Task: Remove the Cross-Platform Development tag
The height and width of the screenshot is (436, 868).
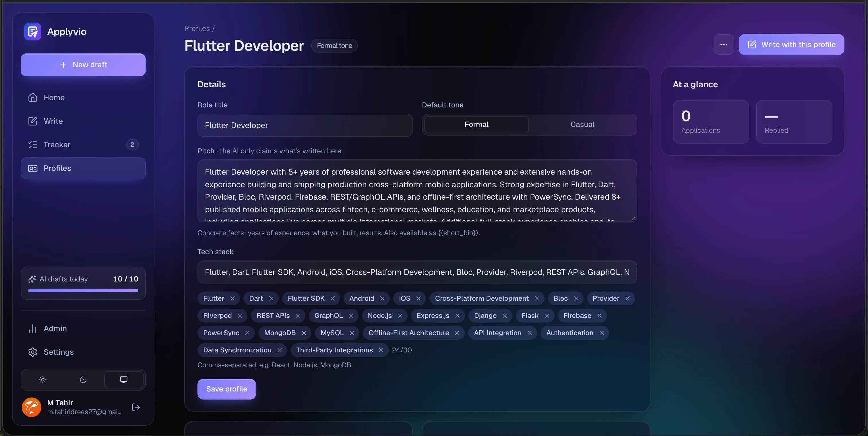Action: click(x=537, y=298)
